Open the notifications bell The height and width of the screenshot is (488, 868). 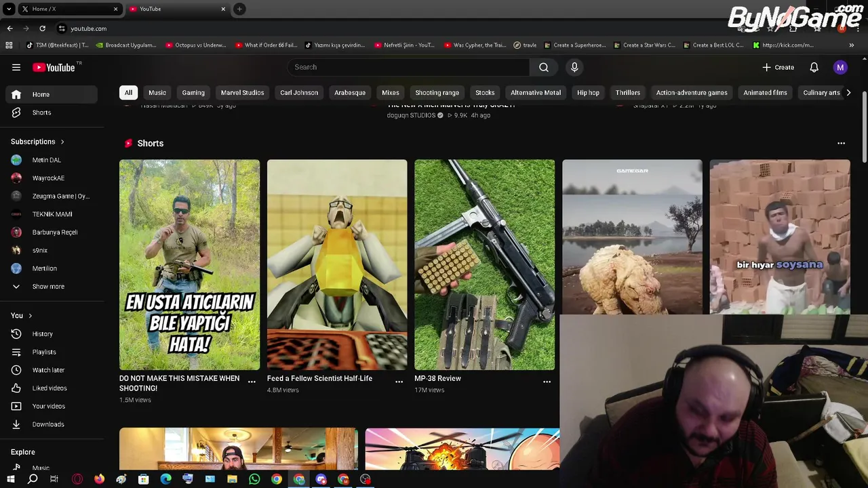[x=814, y=67]
